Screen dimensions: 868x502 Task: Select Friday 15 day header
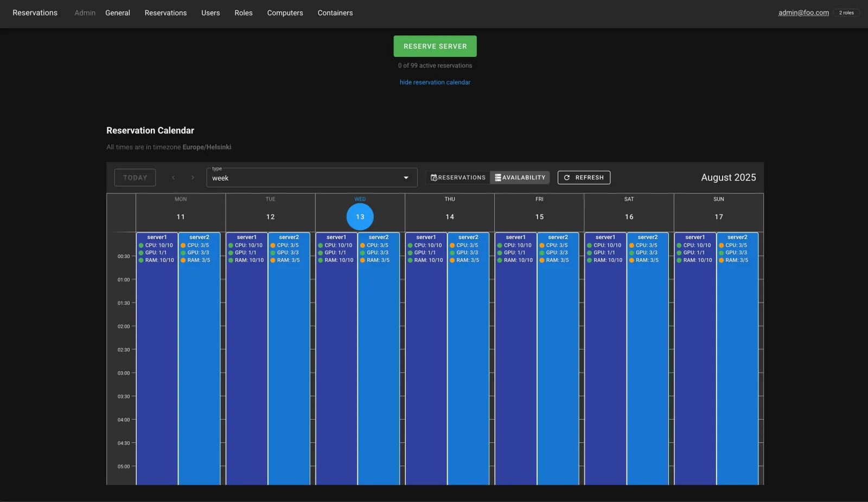[539, 217]
